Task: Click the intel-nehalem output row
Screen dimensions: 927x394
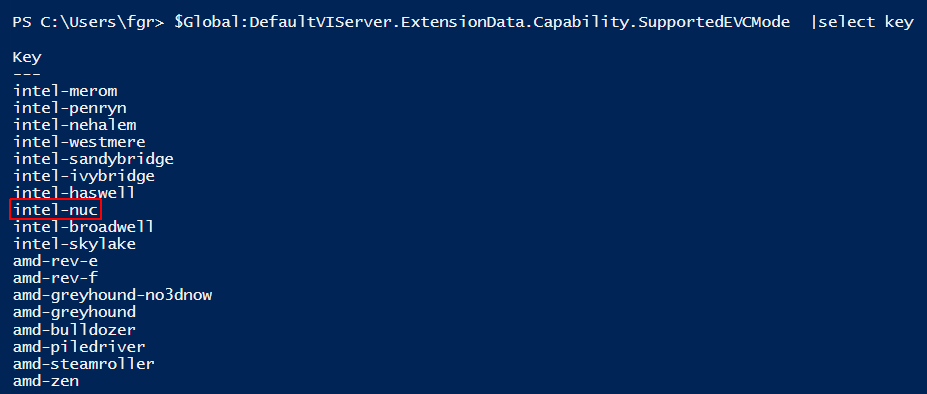Action: pos(74,125)
